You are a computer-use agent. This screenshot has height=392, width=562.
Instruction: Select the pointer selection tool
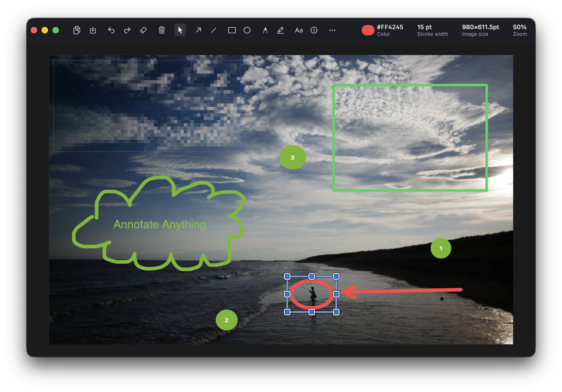(180, 30)
